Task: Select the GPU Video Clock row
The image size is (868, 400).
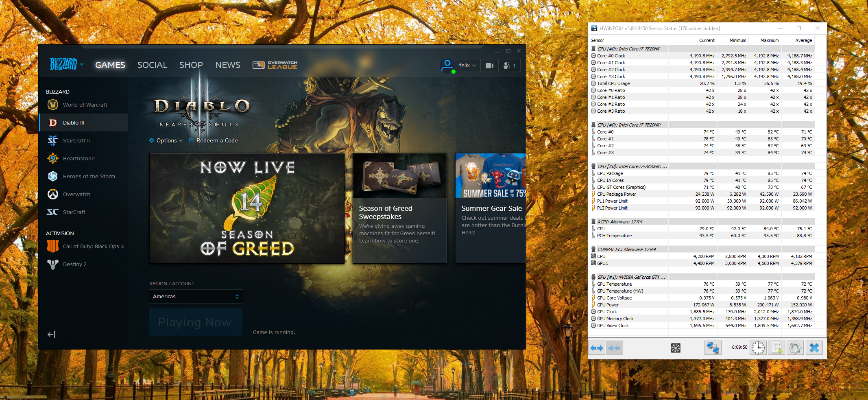Action: 702,326
